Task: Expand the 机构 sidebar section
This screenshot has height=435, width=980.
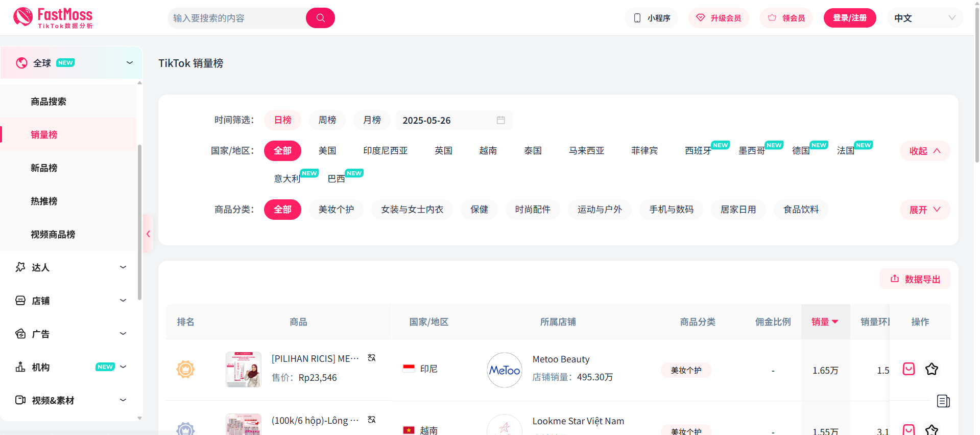Action: click(x=123, y=367)
